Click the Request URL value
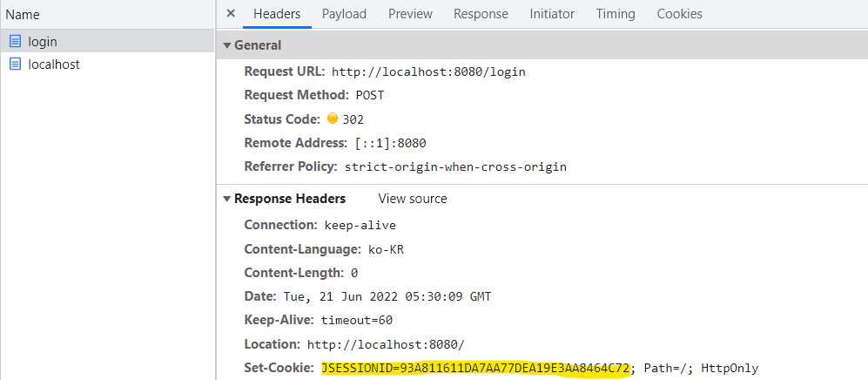This screenshot has height=380, width=868. [428, 72]
